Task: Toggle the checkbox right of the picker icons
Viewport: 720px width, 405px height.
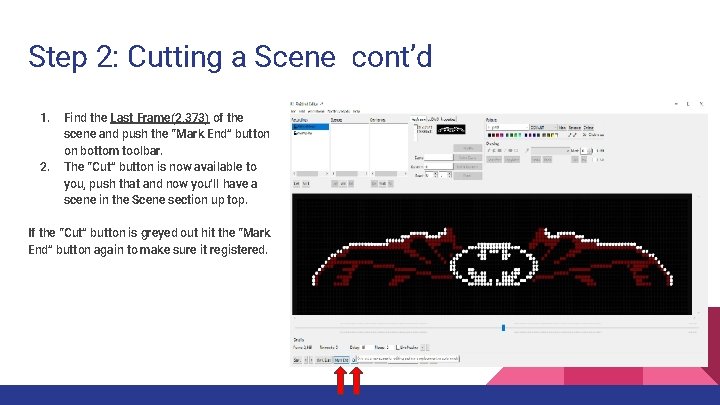Action: (x=585, y=135)
